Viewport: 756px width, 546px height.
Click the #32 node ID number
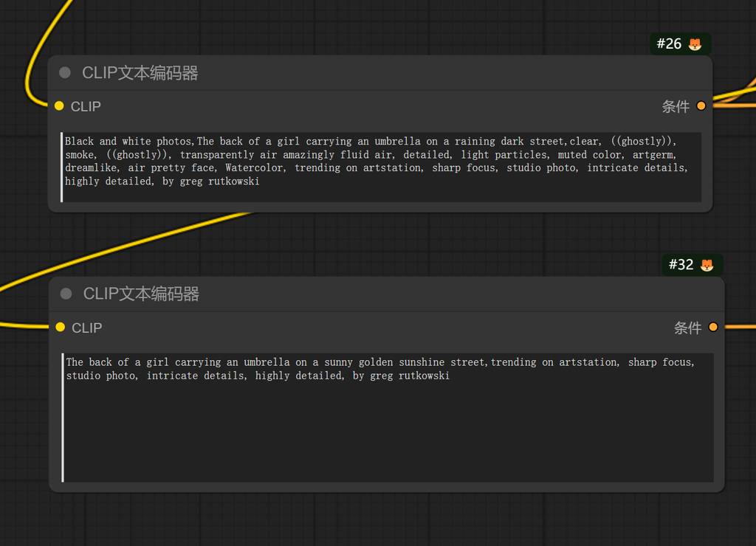coord(681,265)
